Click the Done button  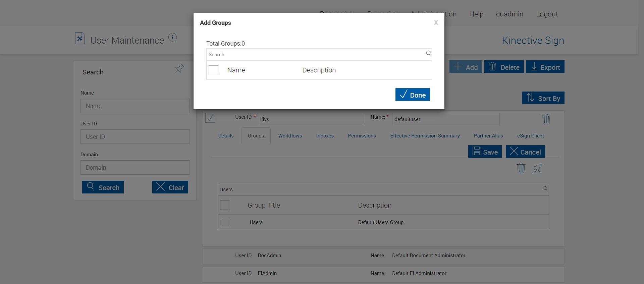pyautogui.click(x=413, y=95)
